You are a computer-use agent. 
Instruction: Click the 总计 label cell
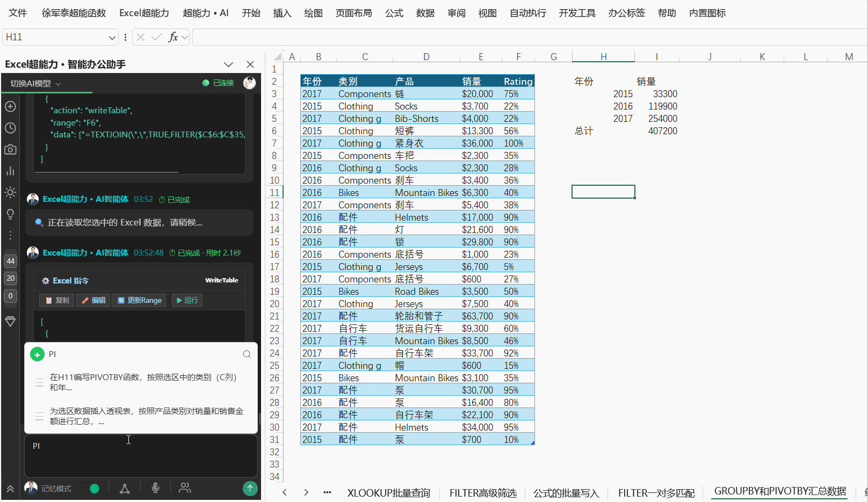pyautogui.click(x=603, y=131)
